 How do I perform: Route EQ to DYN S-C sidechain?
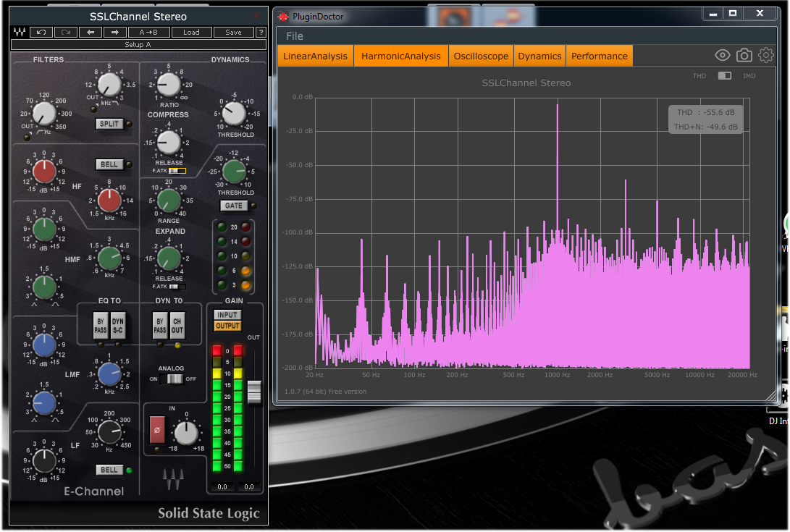coord(118,326)
